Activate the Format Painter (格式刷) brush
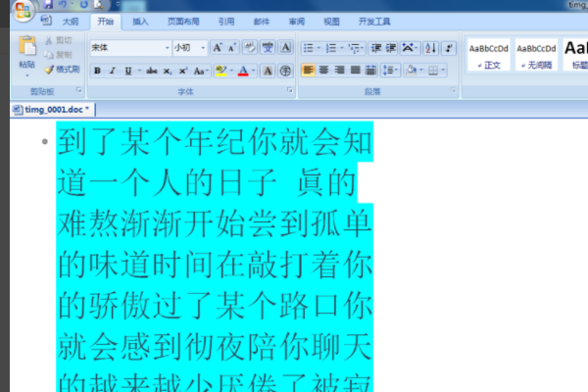This screenshot has height=392, width=588. 62,70
